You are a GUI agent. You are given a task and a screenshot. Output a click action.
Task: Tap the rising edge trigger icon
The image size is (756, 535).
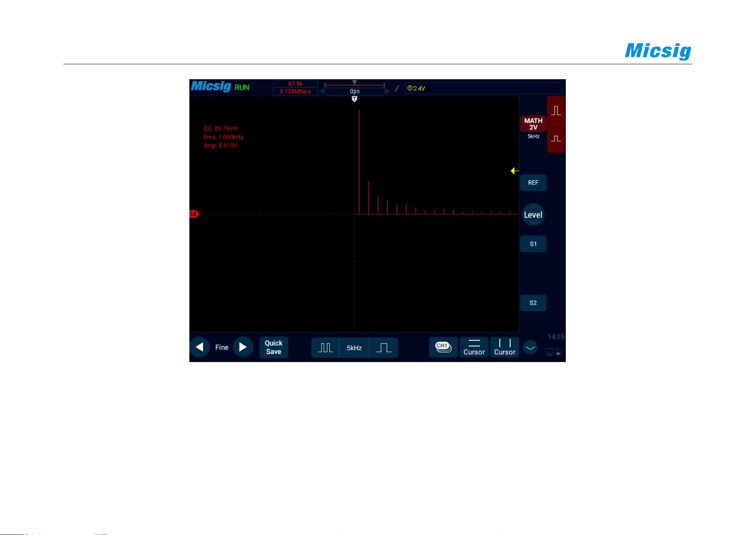397,88
